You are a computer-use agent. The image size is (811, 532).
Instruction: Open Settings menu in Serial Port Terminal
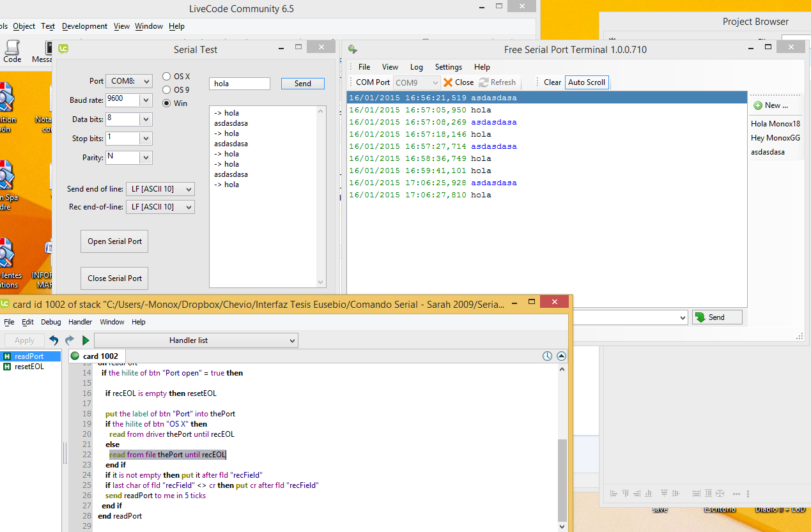(x=448, y=67)
